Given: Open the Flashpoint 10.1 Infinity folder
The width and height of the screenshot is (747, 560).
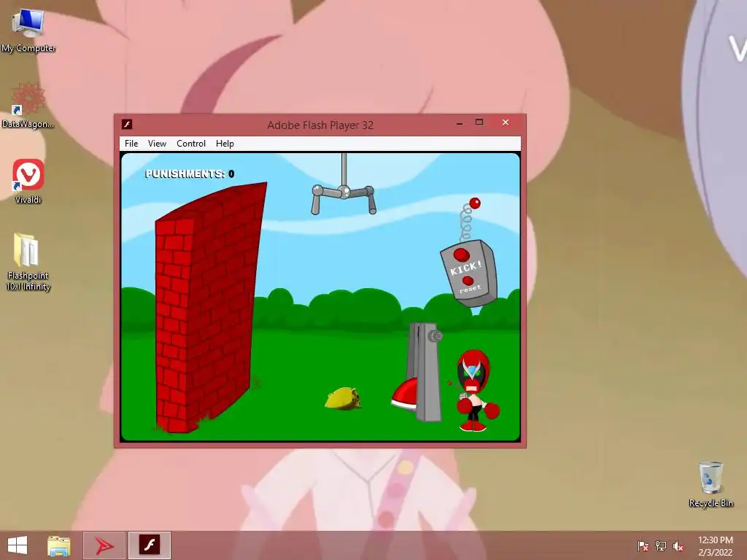Looking at the screenshot, I should pos(28,262).
